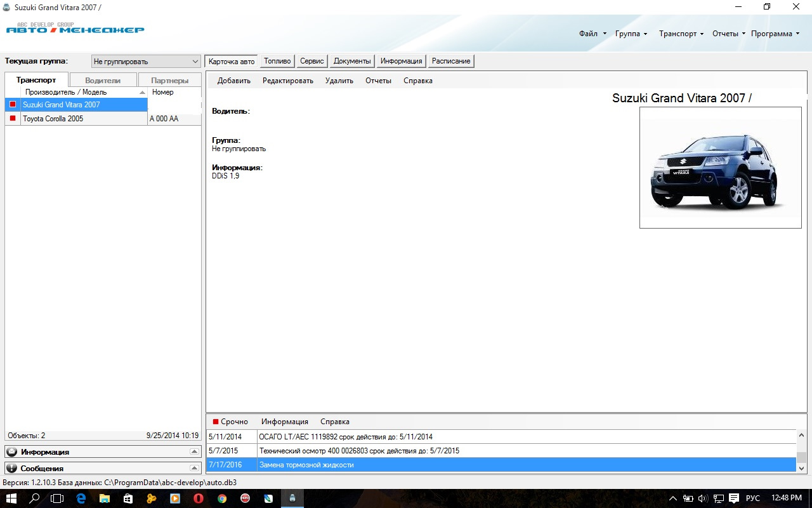Click the 5/11/2014 date cell

232,437
